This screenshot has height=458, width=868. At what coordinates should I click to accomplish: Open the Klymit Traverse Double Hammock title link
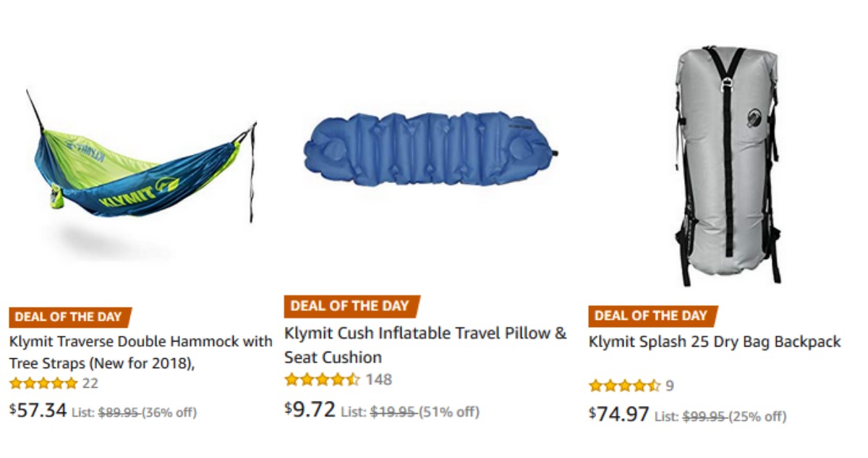(140, 352)
